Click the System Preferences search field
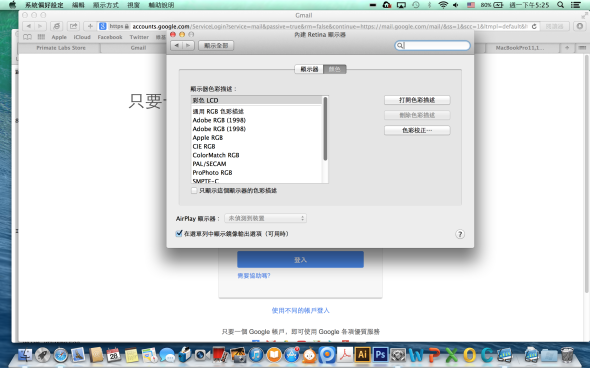Viewport: 590px width, 368px height. [432, 46]
